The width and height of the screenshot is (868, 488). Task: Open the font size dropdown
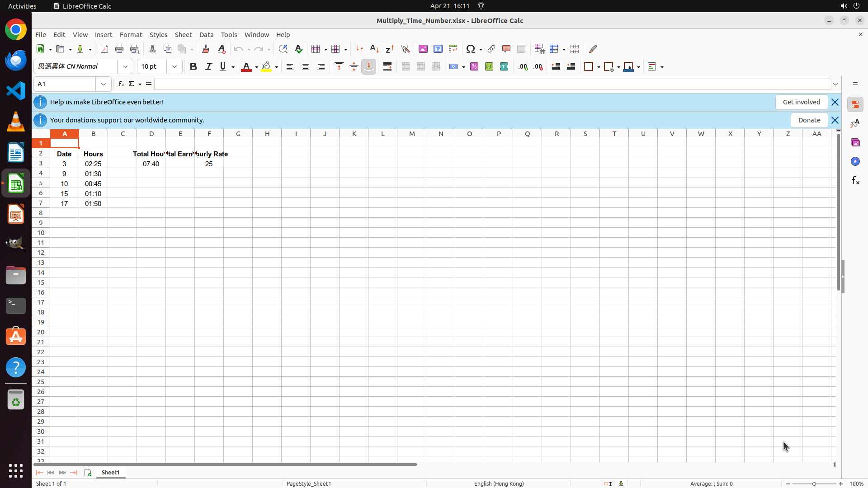click(175, 67)
